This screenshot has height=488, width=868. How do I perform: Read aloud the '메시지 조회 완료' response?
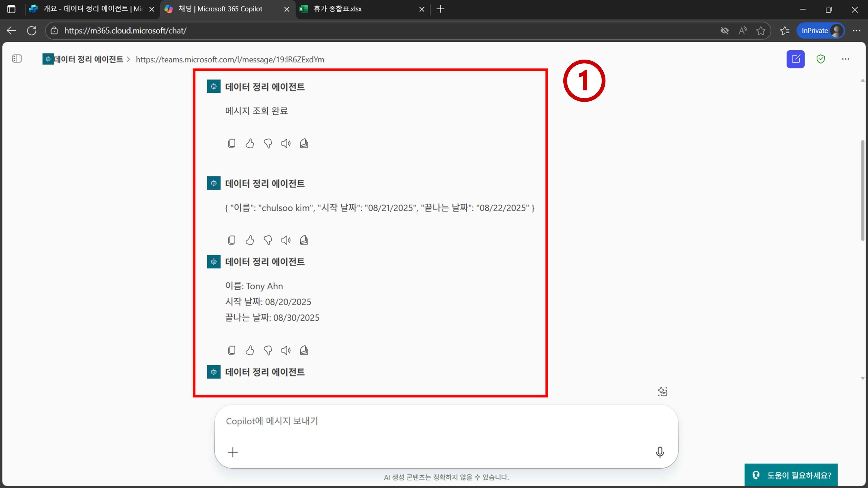click(x=286, y=143)
